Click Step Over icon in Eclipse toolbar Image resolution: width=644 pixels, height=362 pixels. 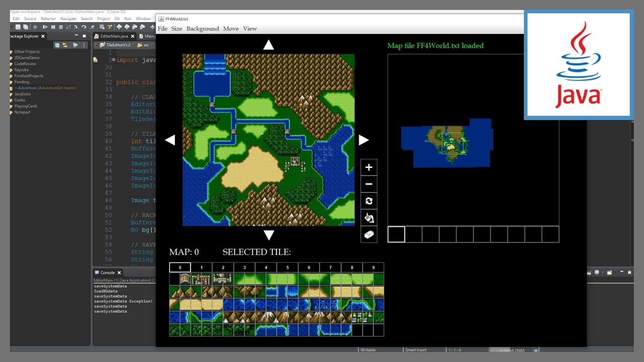tap(84, 27)
